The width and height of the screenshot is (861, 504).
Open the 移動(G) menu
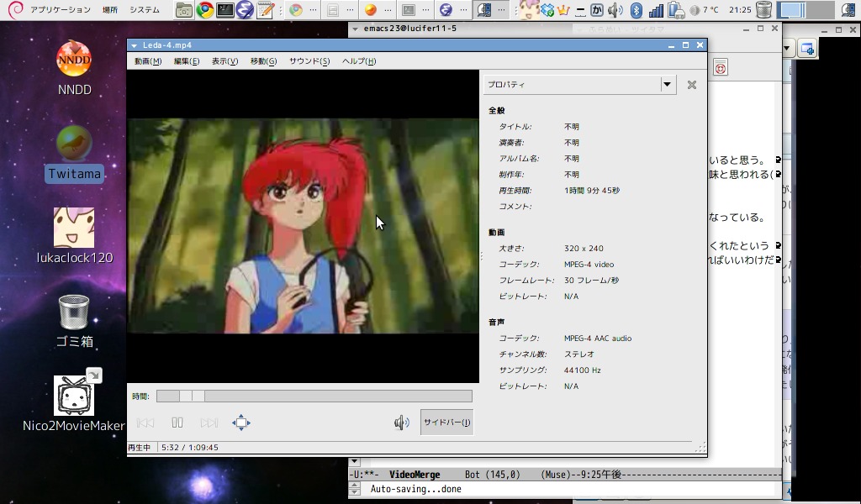[x=263, y=60]
